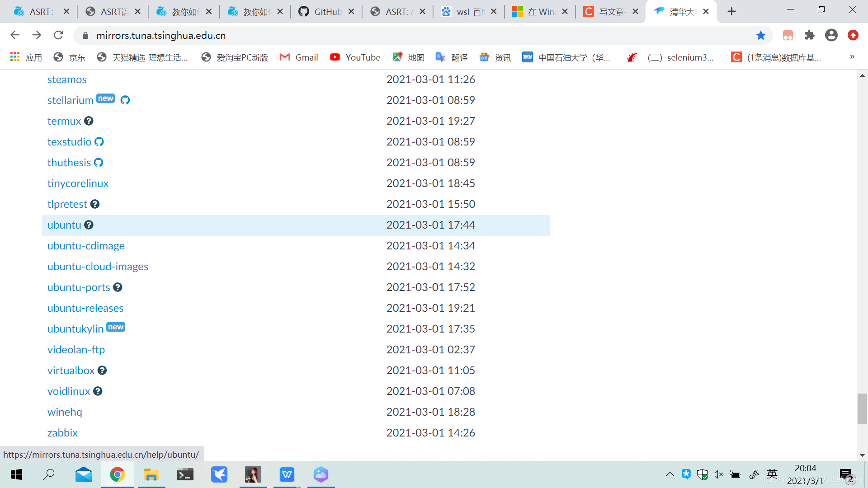The height and width of the screenshot is (488, 868).
Task: Open the WPS Writer taskbar icon
Action: pyautogui.click(x=287, y=474)
